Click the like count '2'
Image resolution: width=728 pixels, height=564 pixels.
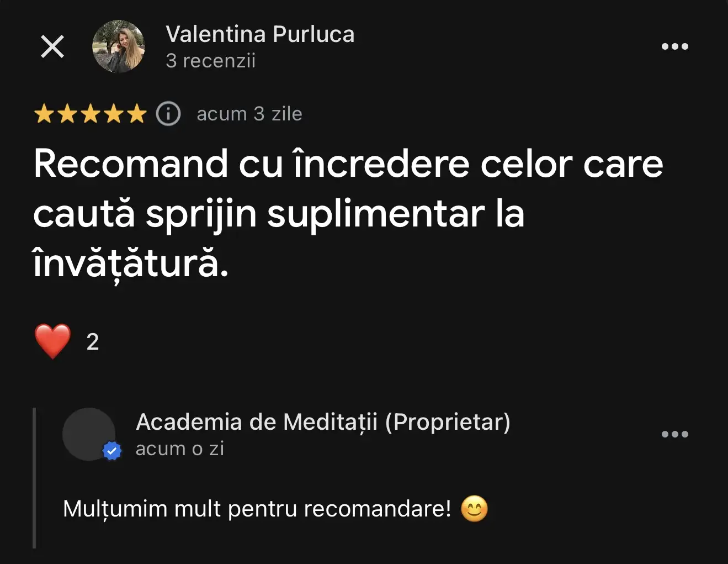pyautogui.click(x=93, y=342)
